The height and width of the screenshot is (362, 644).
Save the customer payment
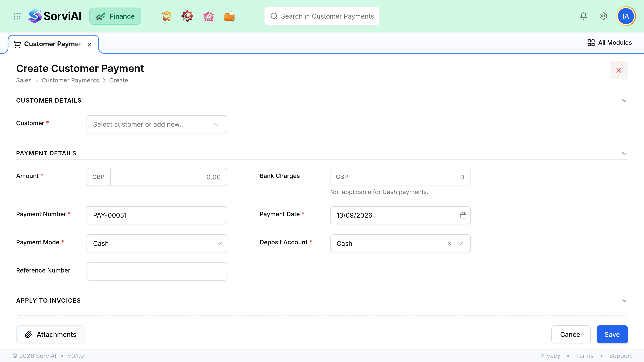pyautogui.click(x=612, y=334)
